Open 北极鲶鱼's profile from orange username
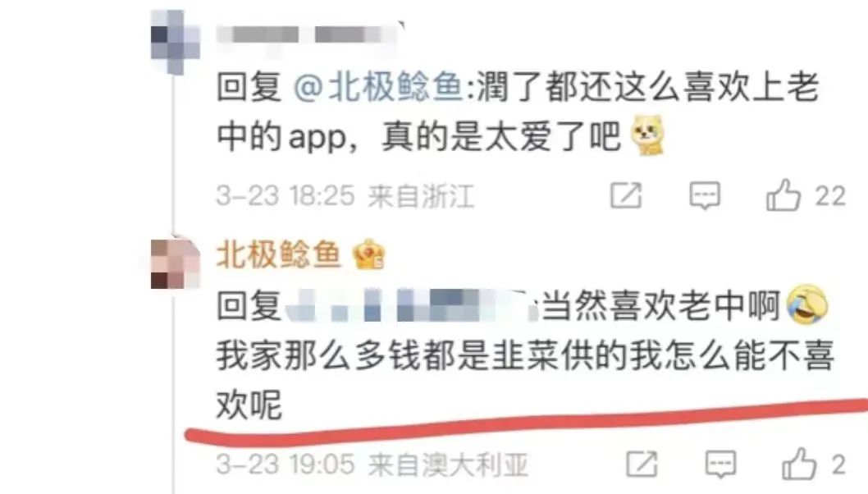The width and height of the screenshot is (868, 494). point(278,254)
